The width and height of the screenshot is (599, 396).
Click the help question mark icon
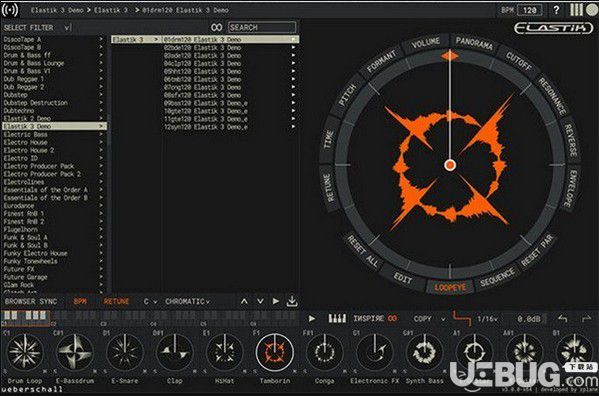pyautogui.click(x=556, y=10)
